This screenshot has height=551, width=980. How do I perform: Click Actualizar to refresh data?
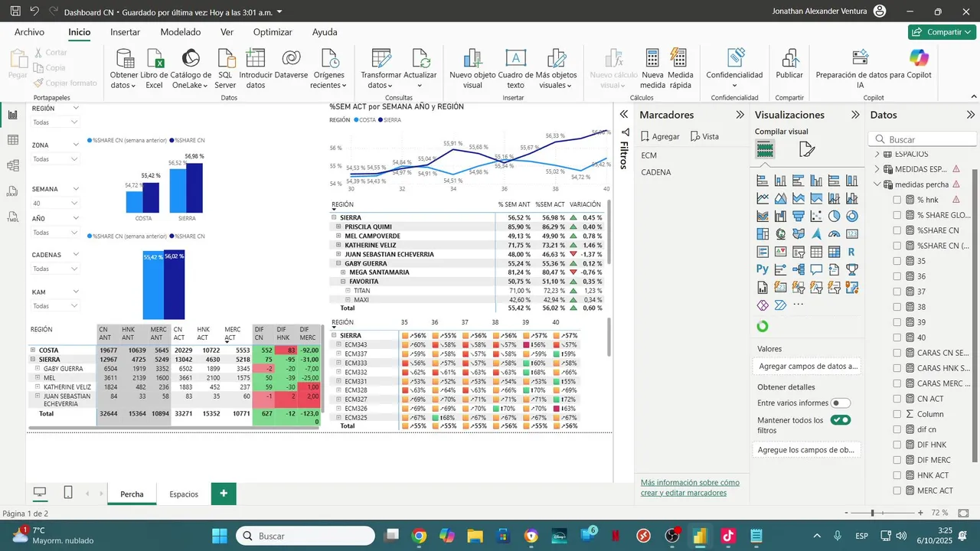click(x=420, y=68)
